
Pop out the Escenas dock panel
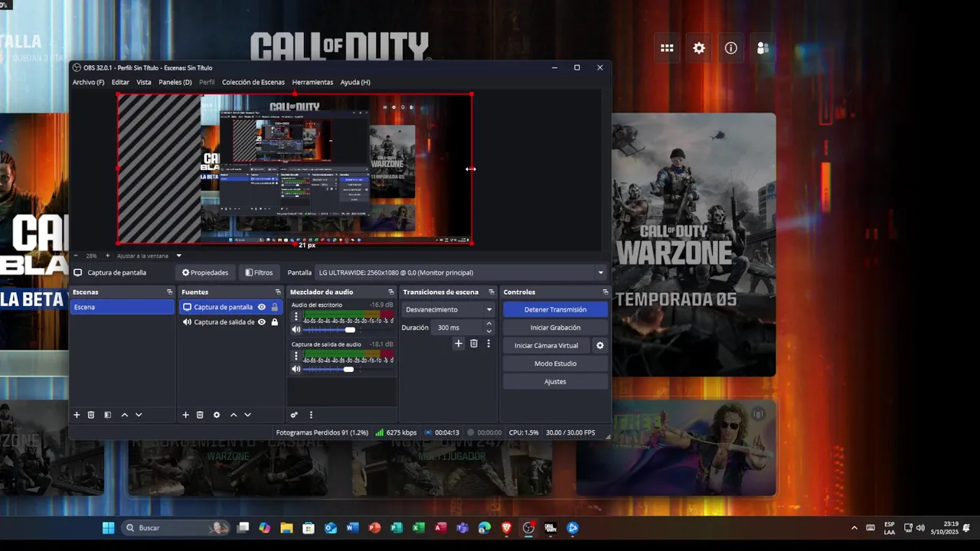click(x=170, y=292)
